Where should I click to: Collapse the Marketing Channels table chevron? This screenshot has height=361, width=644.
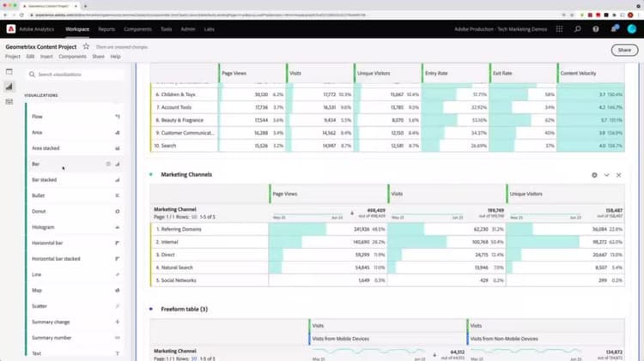click(x=606, y=175)
